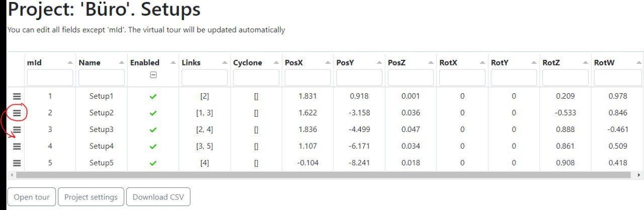The width and height of the screenshot is (644, 210).
Task: Sort by PosX using its sort arrow
Action: pos(327,62)
